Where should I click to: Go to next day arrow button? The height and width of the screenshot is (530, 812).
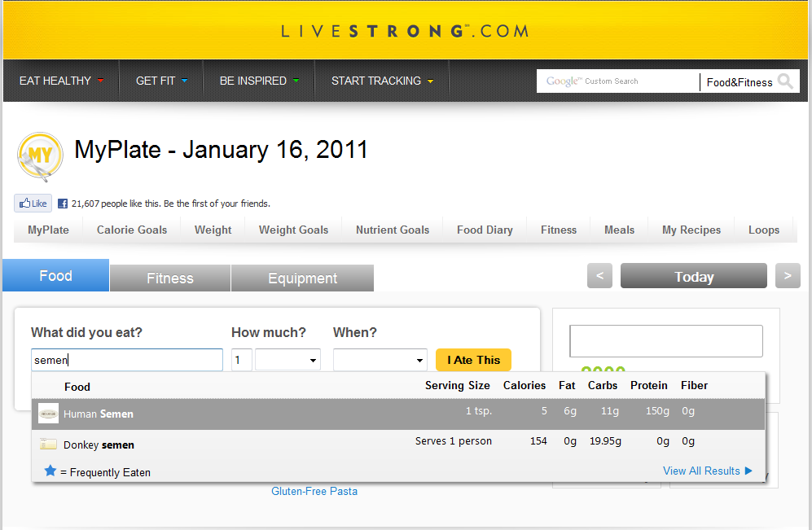coord(788,276)
